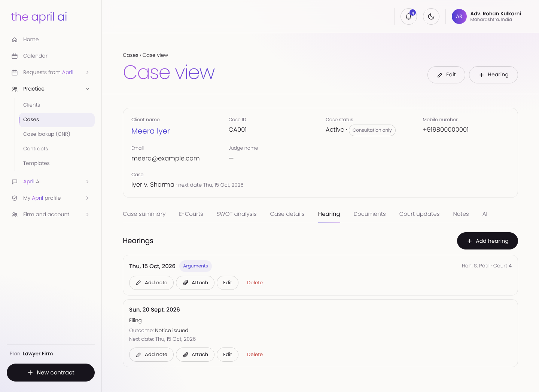Collapse the Practice section chevron
The image size is (539, 392).
click(87, 89)
